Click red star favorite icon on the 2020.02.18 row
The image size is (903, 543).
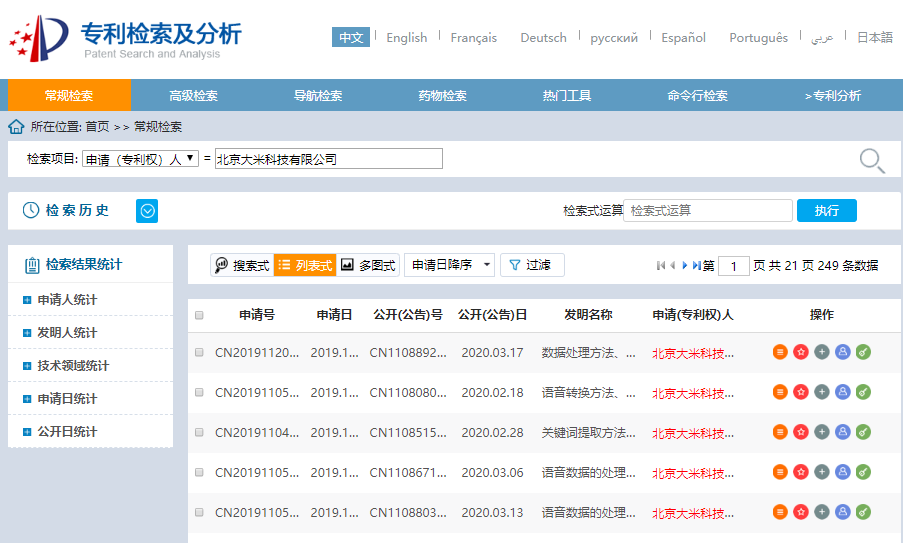point(800,392)
